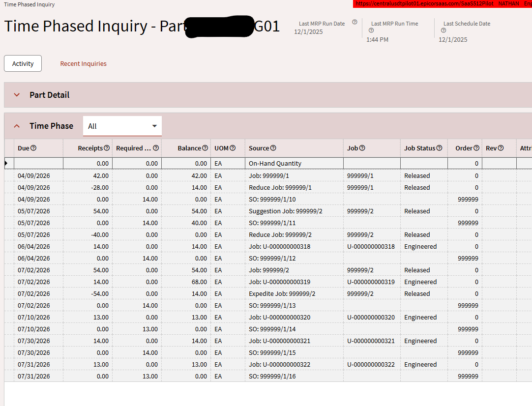Click Job column cell U-000000000321
This screenshot has height=406, width=532.
pos(372,341)
